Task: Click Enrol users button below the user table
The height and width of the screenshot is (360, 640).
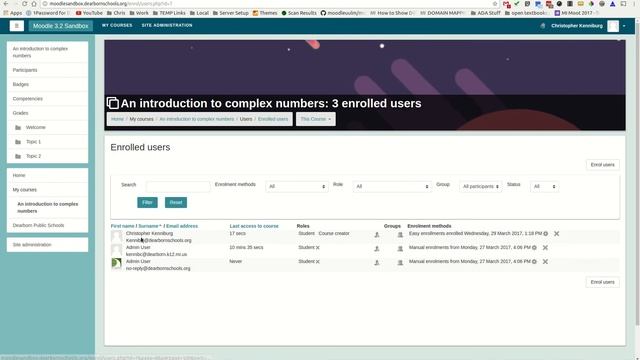Action: pos(602,282)
